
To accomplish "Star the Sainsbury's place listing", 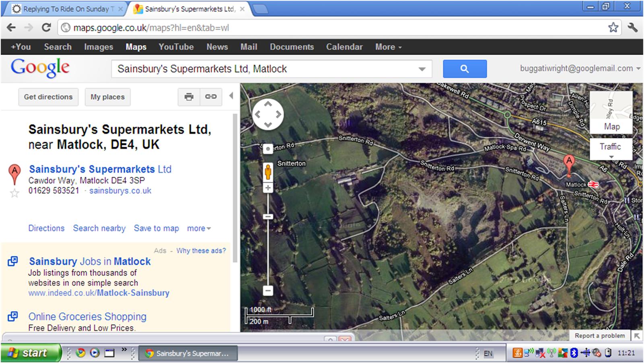I will click(x=14, y=193).
